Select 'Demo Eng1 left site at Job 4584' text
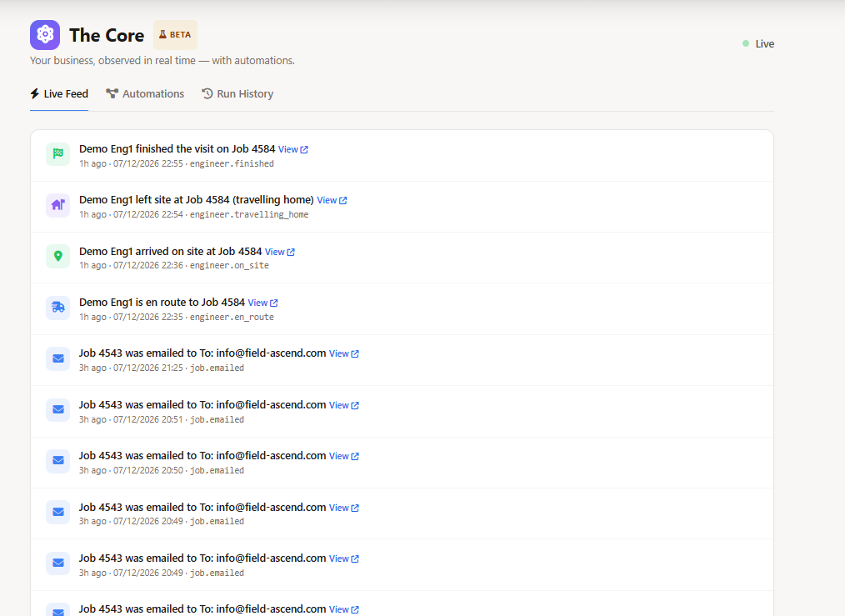Screen dimensions: 845x616 (x=196, y=199)
